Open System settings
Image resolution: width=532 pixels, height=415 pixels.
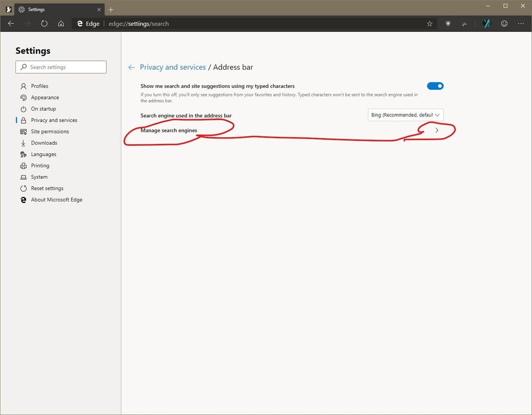click(x=39, y=177)
